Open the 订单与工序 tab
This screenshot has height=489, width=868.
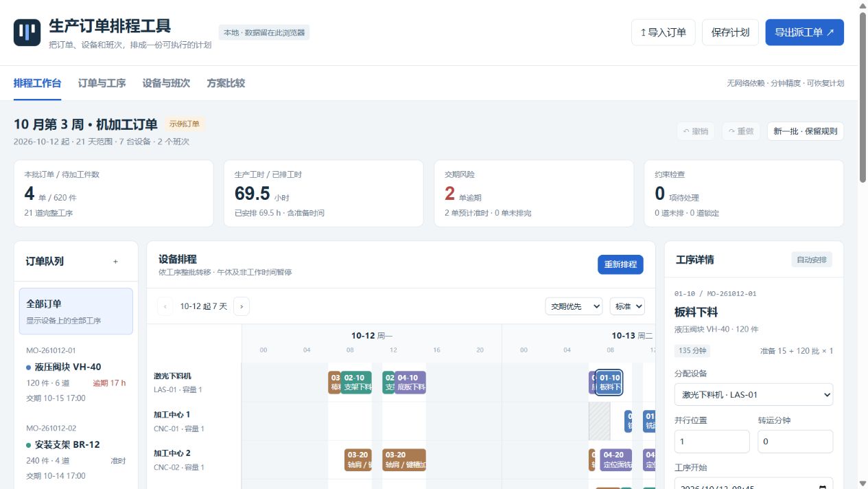102,83
